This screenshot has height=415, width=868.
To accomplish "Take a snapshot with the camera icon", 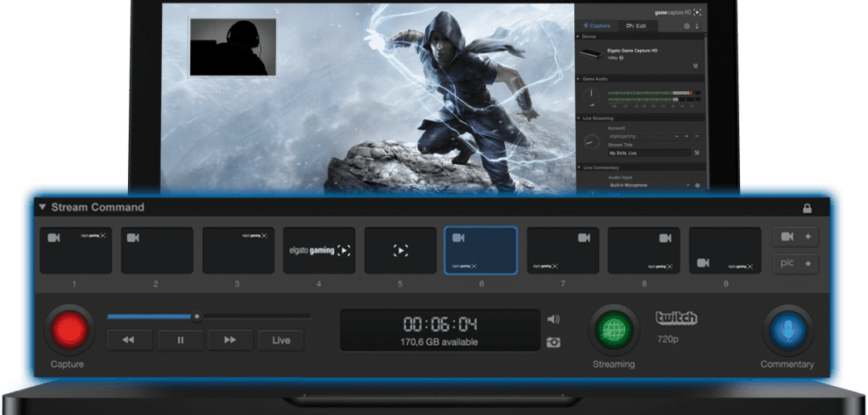I will point(553,342).
